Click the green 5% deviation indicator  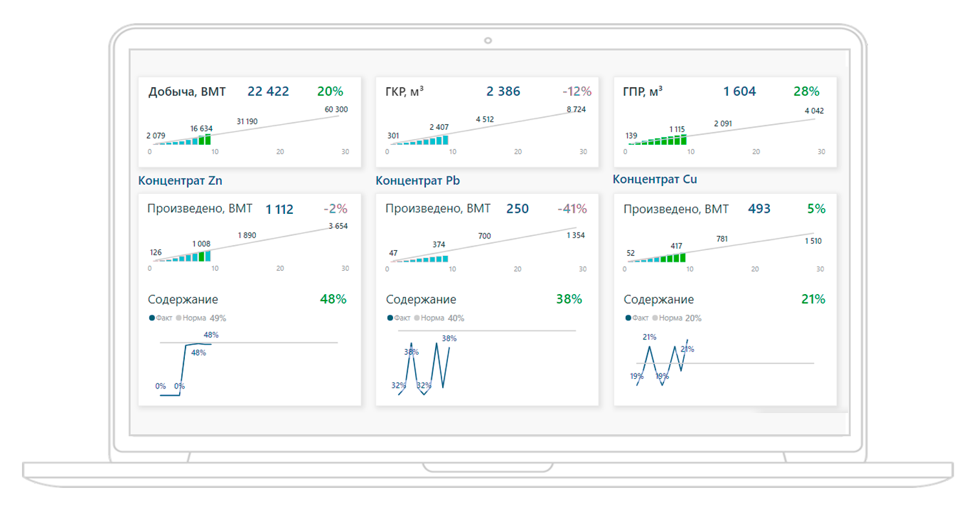point(816,209)
